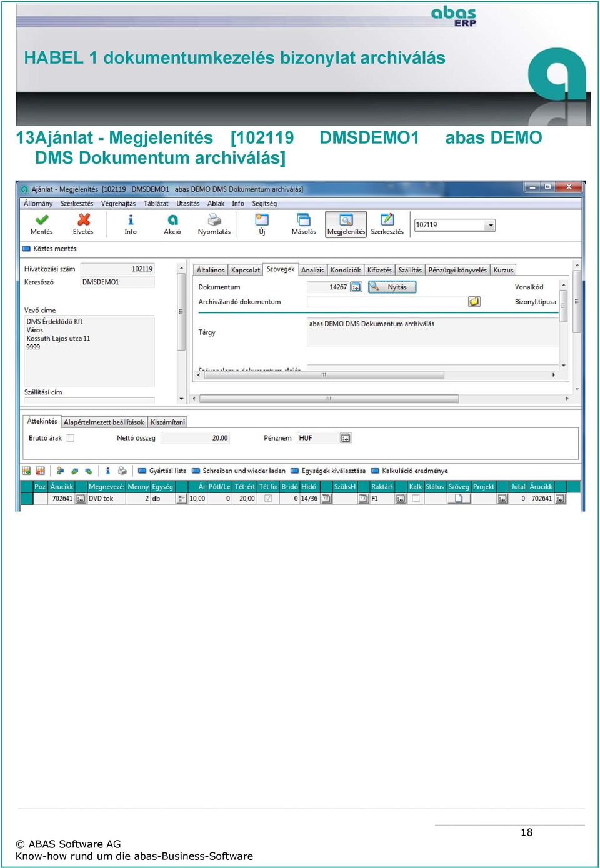Open the Segítség menu
600x868 pixels.
click(x=264, y=204)
